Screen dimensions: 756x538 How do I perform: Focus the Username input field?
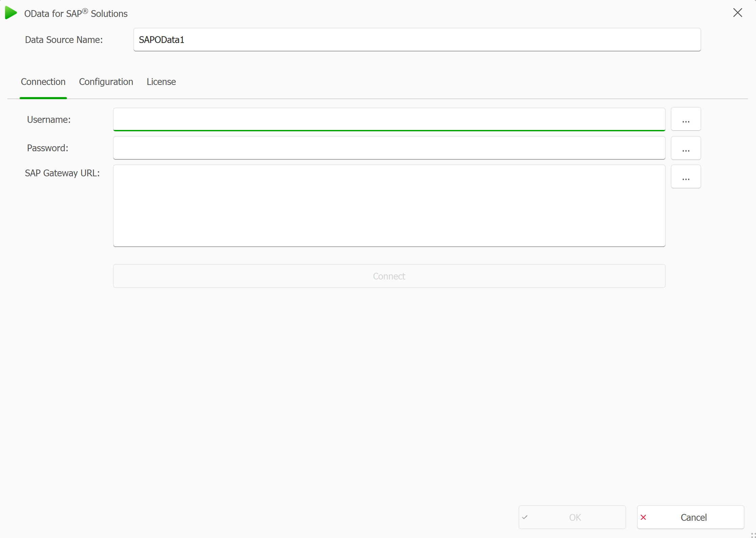(x=389, y=119)
